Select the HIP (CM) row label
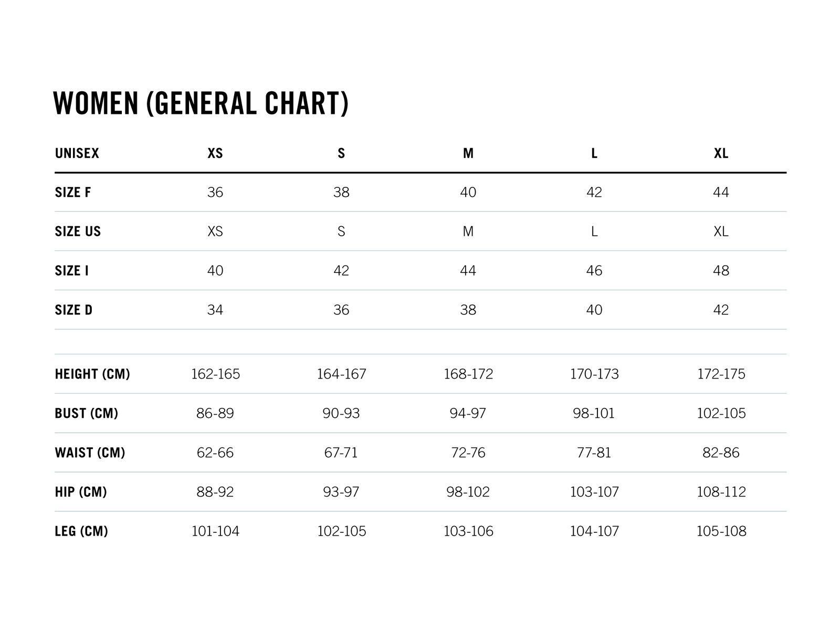840x630 pixels. pos(81,492)
